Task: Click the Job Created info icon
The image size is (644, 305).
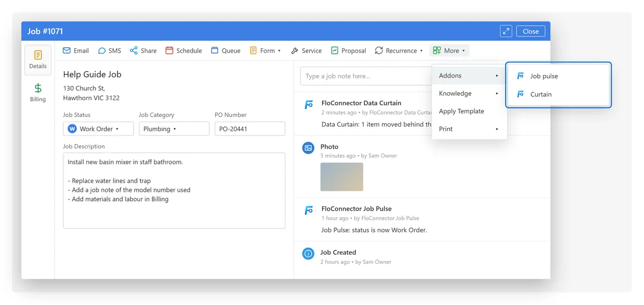Action: click(308, 254)
